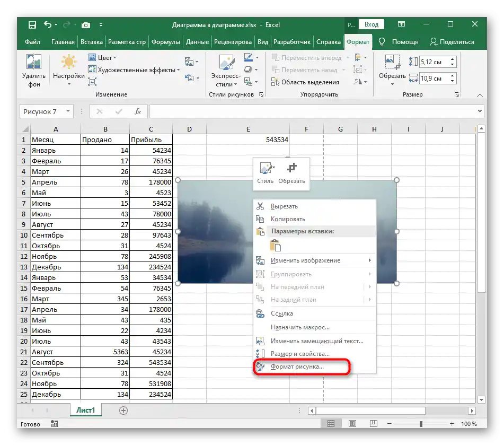Viewport: 504px width, 445px height.
Task: Switch to Normal view in the status bar
Action: (331, 424)
